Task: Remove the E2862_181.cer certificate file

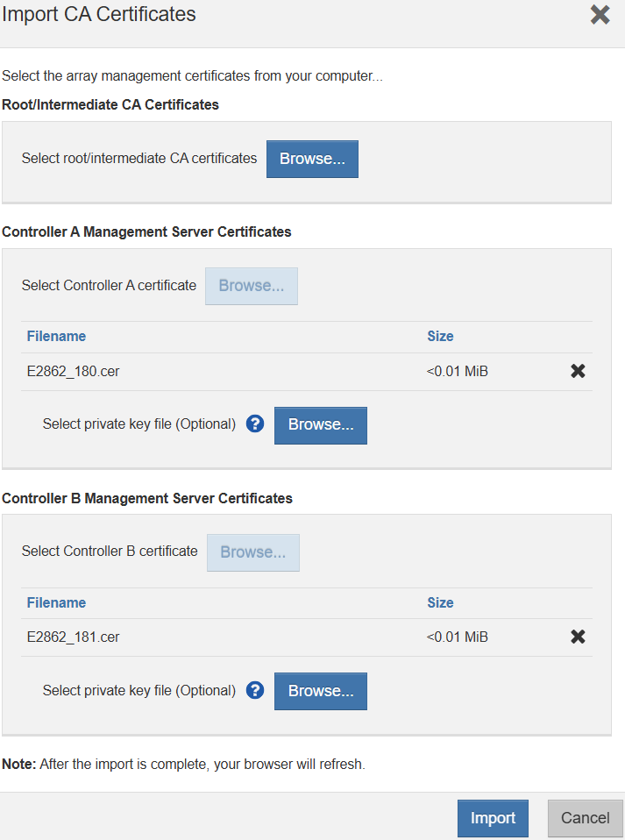Action: (x=578, y=637)
